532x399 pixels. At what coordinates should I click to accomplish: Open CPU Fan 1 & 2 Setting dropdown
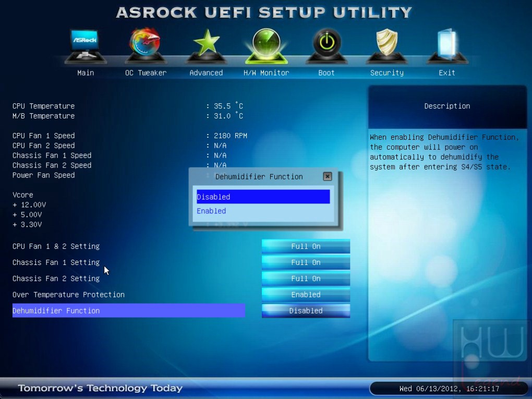tap(306, 246)
